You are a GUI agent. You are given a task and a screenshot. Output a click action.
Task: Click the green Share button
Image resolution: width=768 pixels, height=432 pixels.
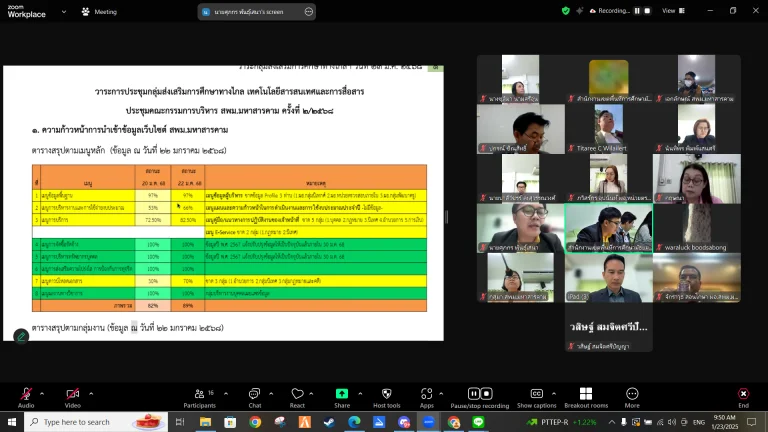(342, 394)
